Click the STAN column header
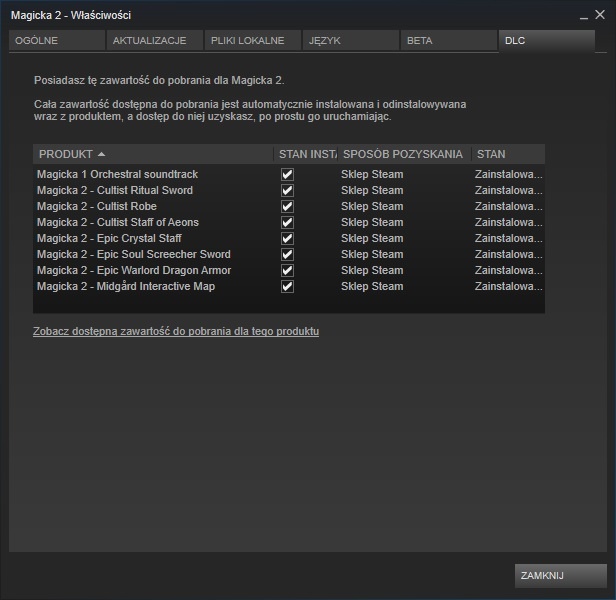The height and width of the screenshot is (600, 616). click(x=508, y=154)
